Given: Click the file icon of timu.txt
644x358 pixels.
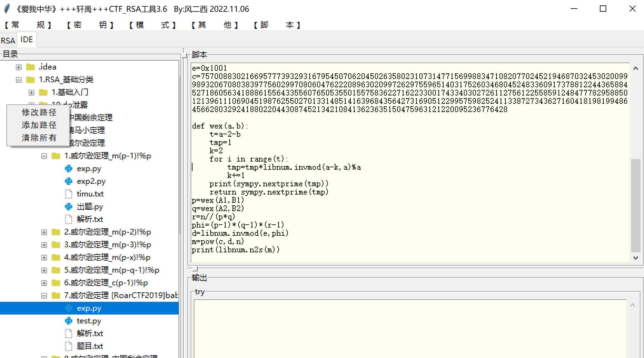Looking at the screenshot, I should (68, 194).
